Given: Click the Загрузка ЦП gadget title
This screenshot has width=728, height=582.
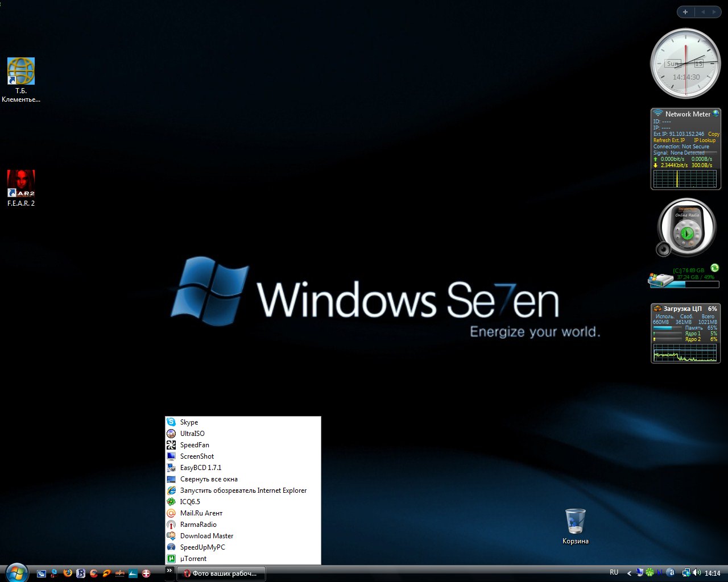Looking at the screenshot, I should click(682, 309).
